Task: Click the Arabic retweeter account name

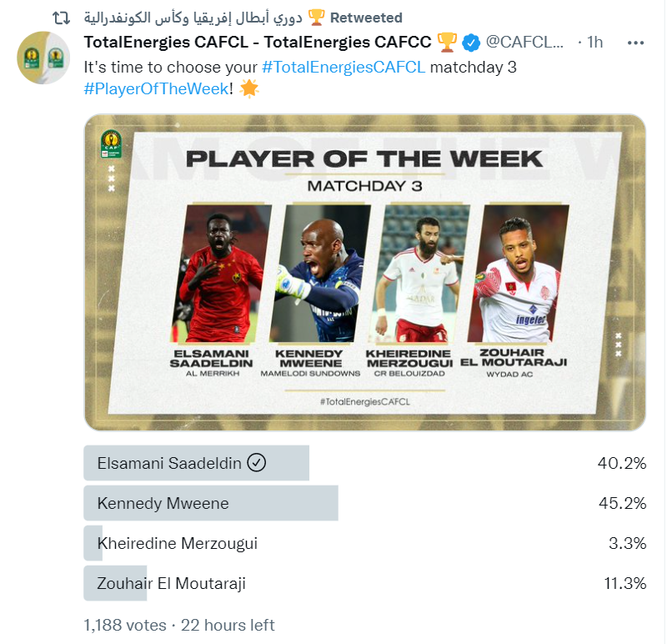Action: click(193, 18)
